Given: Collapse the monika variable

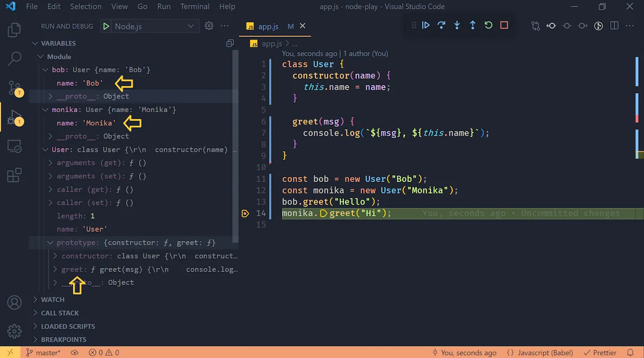Looking at the screenshot, I should coord(45,109).
